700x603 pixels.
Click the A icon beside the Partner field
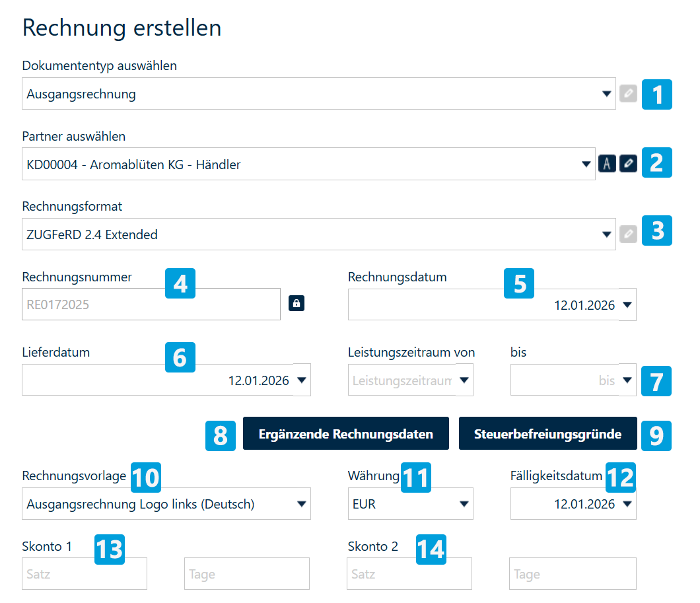point(607,163)
